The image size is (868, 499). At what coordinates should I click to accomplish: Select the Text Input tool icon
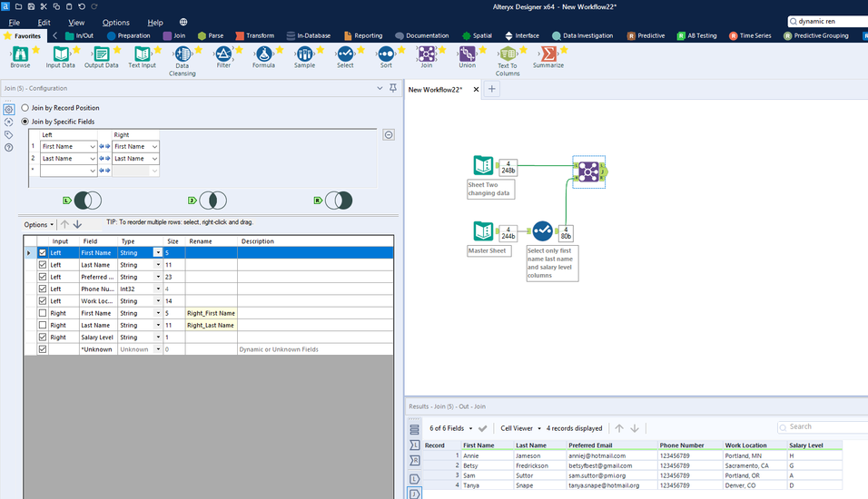(143, 54)
